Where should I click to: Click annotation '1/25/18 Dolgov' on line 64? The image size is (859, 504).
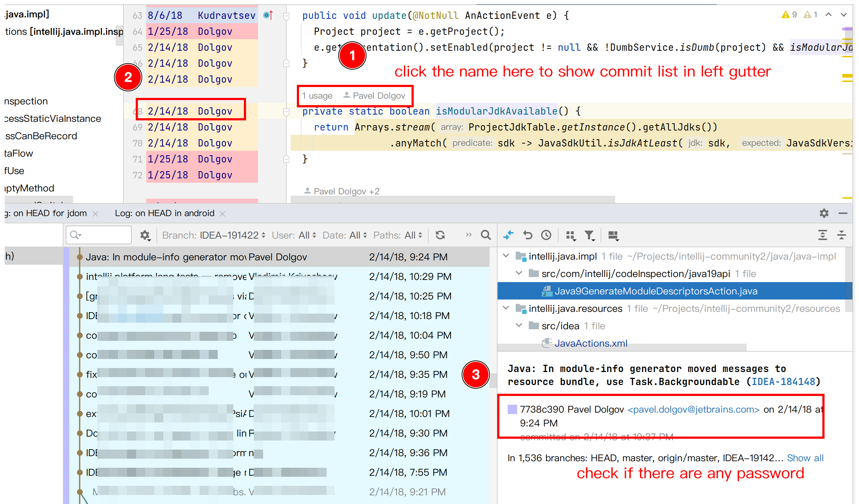click(x=202, y=31)
